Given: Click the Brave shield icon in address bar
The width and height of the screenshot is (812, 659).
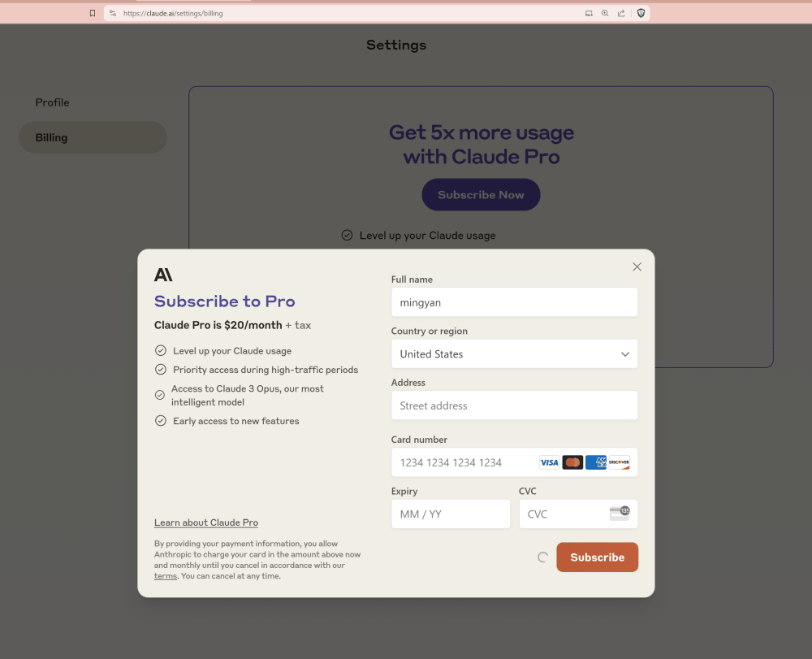Looking at the screenshot, I should pyautogui.click(x=641, y=13).
